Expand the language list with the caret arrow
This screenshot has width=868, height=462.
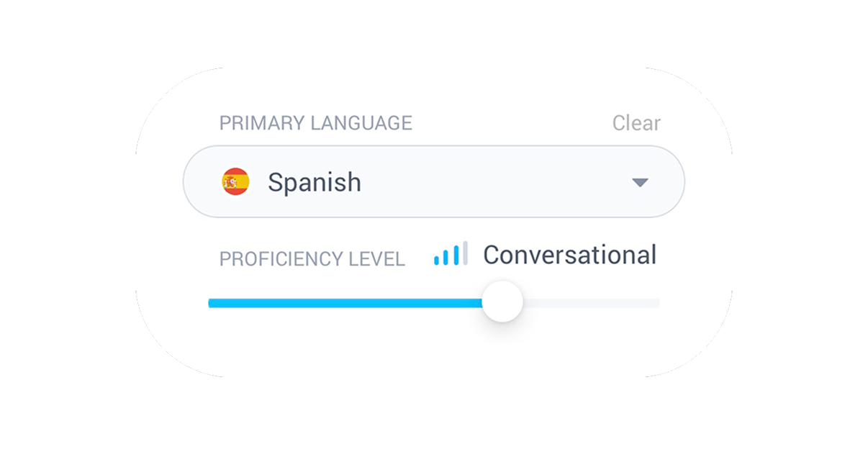click(640, 183)
